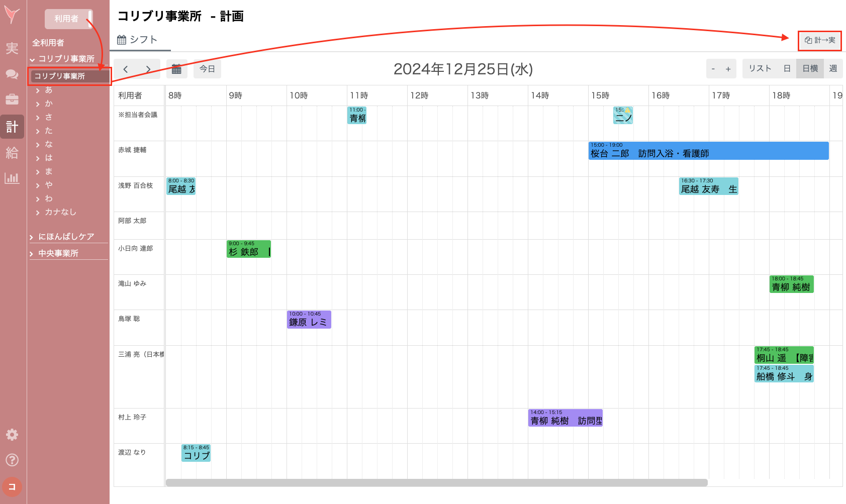The width and height of the screenshot is (846, 504).
Task: Switch to リスト list view
Action: coord(760,69)
